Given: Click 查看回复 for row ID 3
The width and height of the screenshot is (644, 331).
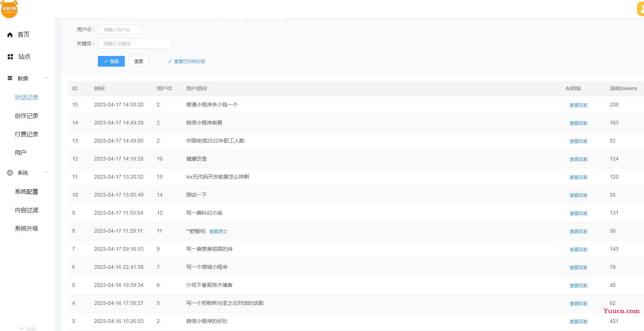Looking at the screenshot, I should click(578, 322).
